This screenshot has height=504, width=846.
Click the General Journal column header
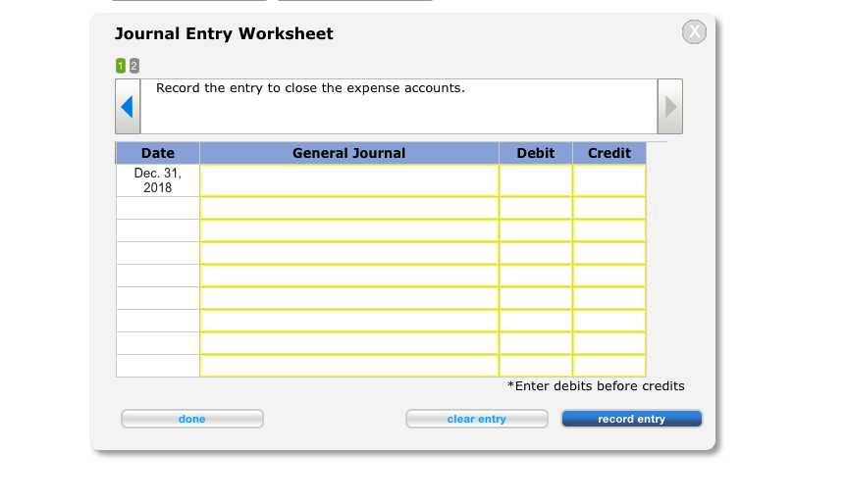349,153
